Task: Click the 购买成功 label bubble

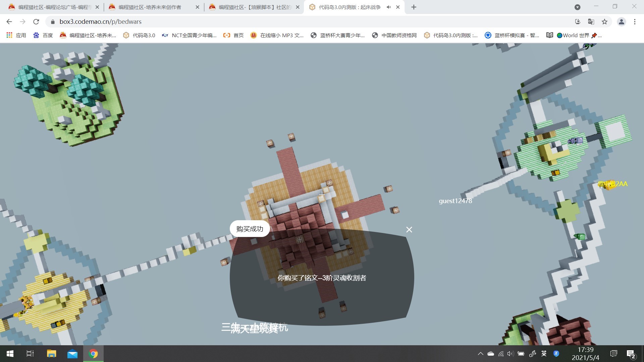Action: click(x=250, y=229)
